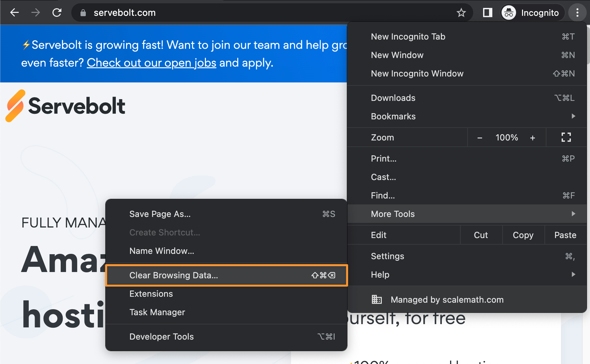Click the Incognito profile icon
The image size is (590, 364).
(509, 13)
